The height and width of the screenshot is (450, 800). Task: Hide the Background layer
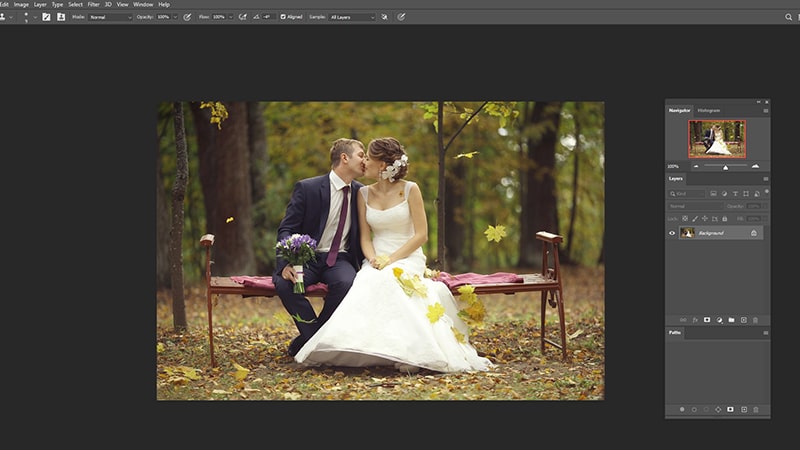(x=672, y=233)
